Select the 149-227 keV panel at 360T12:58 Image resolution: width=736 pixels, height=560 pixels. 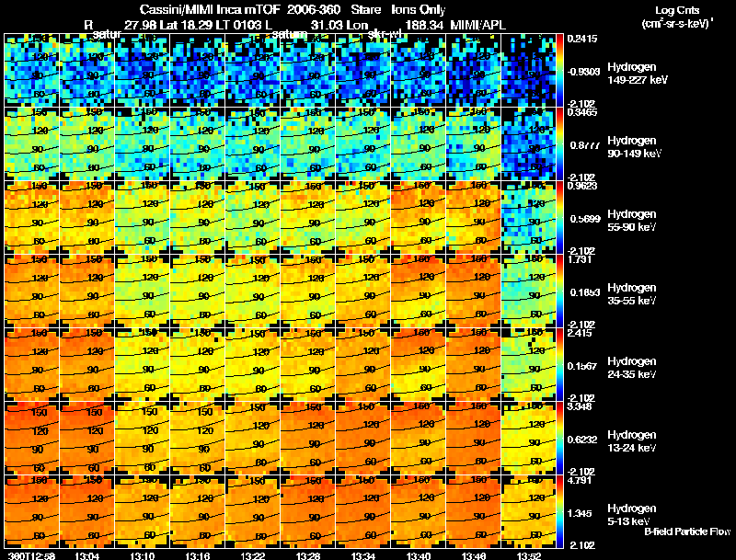[32, 71]
